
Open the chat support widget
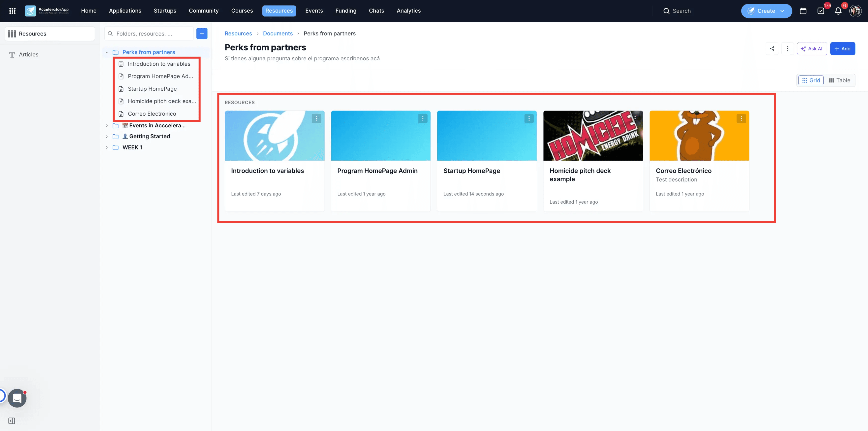click(x=17, y=398)
